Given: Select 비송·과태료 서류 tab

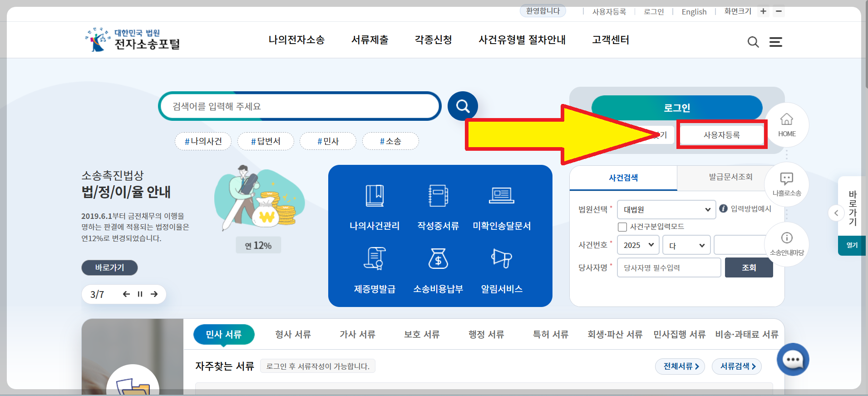Looking at the screenshot, I should click(747, 335).
